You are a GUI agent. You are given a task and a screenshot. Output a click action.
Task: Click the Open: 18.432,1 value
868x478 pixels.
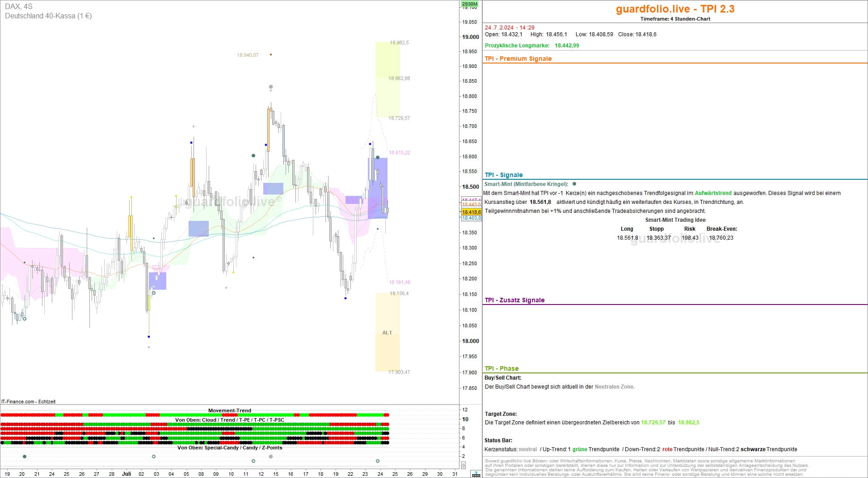(504, 34)
